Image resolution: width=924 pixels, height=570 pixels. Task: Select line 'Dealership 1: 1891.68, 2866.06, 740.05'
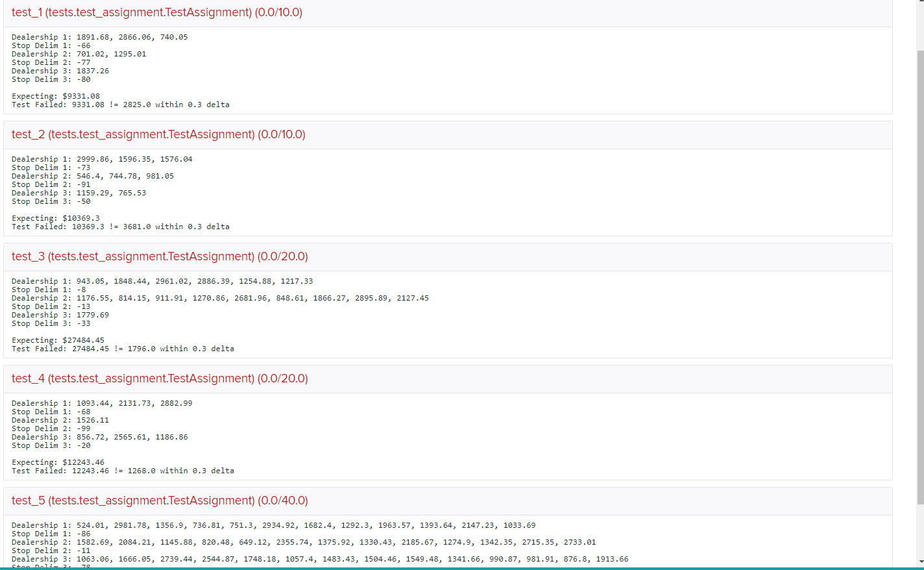point(100,37)
